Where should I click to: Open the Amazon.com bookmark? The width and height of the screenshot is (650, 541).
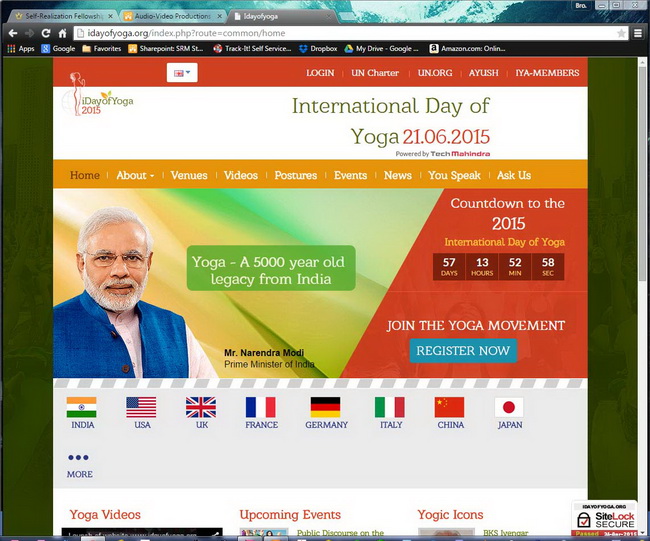467,49
